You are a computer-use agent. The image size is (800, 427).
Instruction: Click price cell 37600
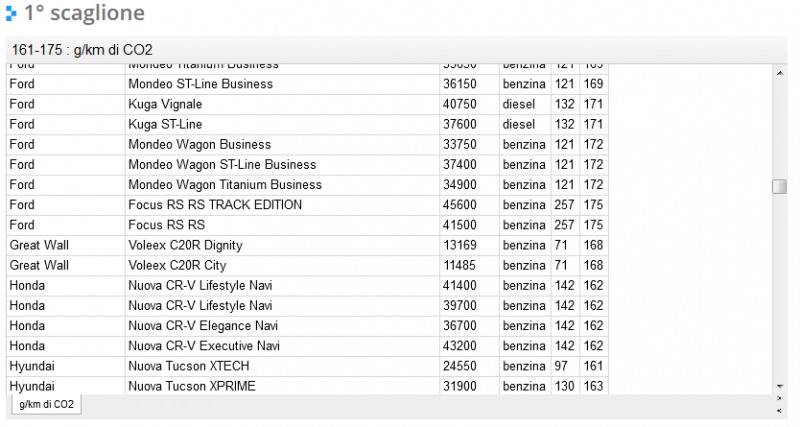pos(470,124)
